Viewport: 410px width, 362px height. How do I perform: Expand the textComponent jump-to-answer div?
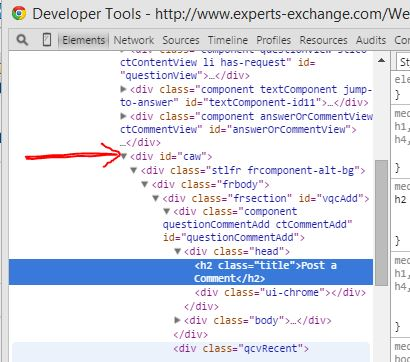[123, 89]
